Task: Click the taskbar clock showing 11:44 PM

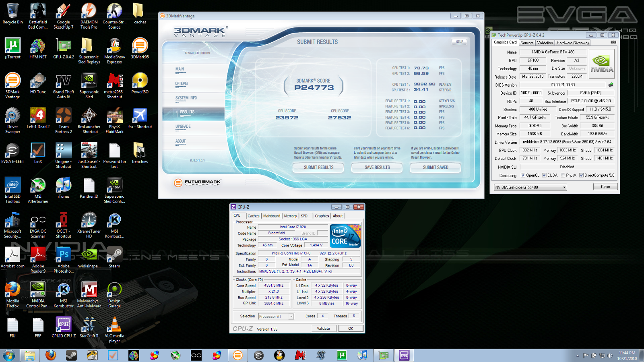Action: (x=627, y=356)
